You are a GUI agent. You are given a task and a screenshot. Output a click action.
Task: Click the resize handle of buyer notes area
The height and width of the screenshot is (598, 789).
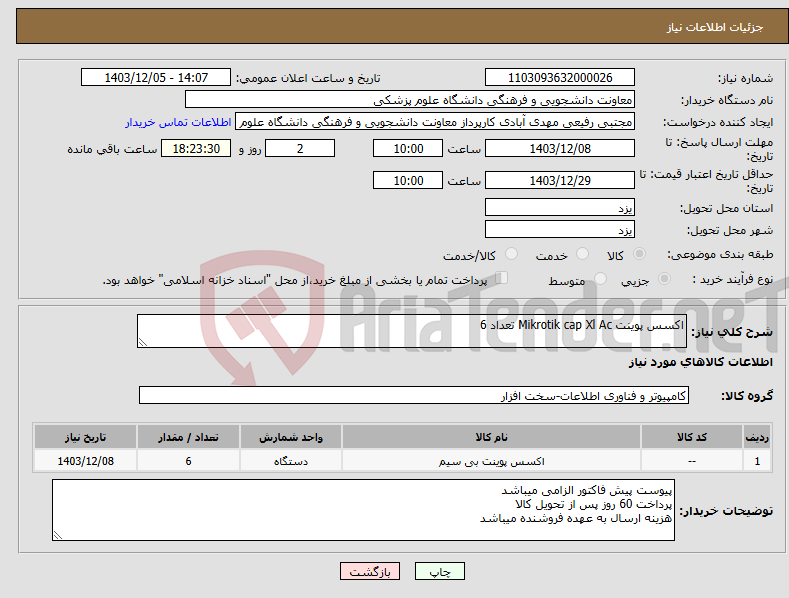pos(58,535)
